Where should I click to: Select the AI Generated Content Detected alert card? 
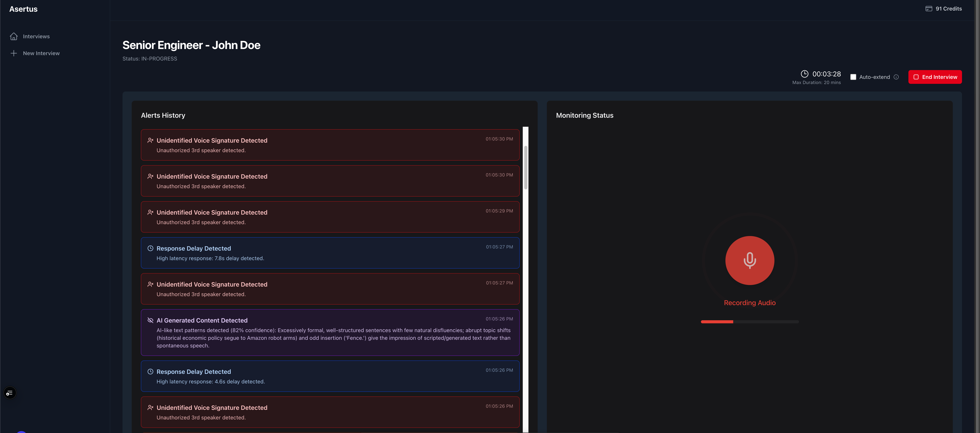coord(330,333)
